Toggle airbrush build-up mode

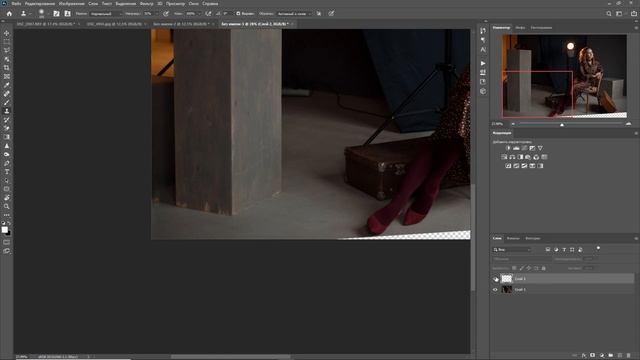pyautogui.click(x=208, y=13)
